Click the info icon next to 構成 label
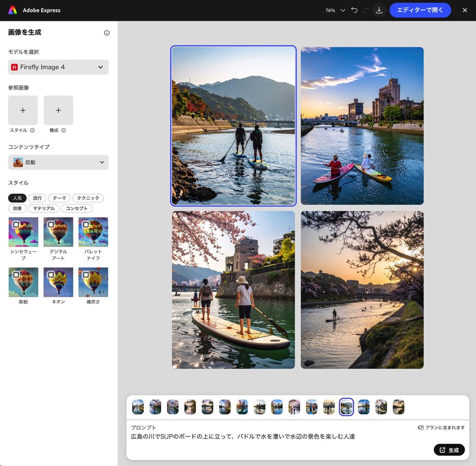476x466 pixels. coord(64,130)
